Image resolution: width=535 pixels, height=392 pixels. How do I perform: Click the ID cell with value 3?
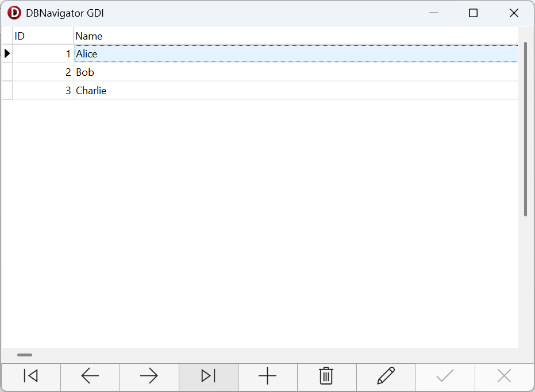click(43, 90)
